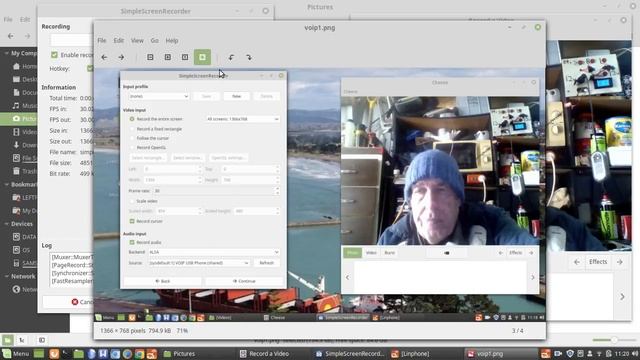The image size is (640, 360).
Task: Collapse the My Computer sidebar section
Action: click(x=7, y=53)
